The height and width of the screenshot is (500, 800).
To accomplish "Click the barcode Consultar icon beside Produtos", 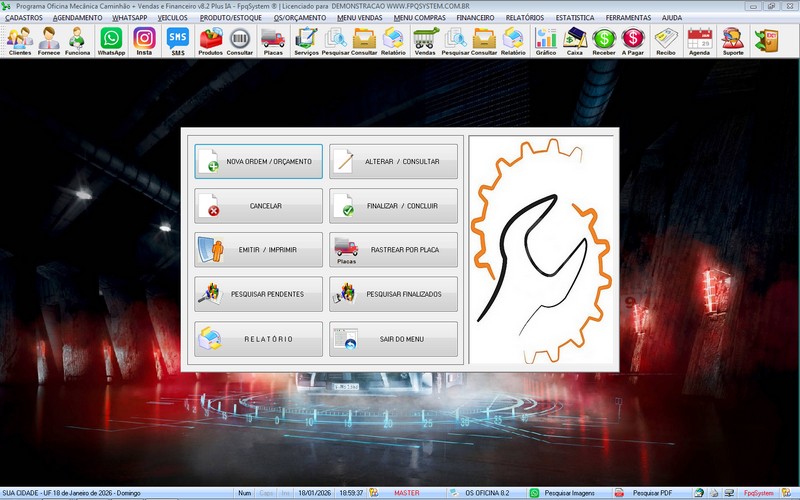I will (x=240, y=41).
